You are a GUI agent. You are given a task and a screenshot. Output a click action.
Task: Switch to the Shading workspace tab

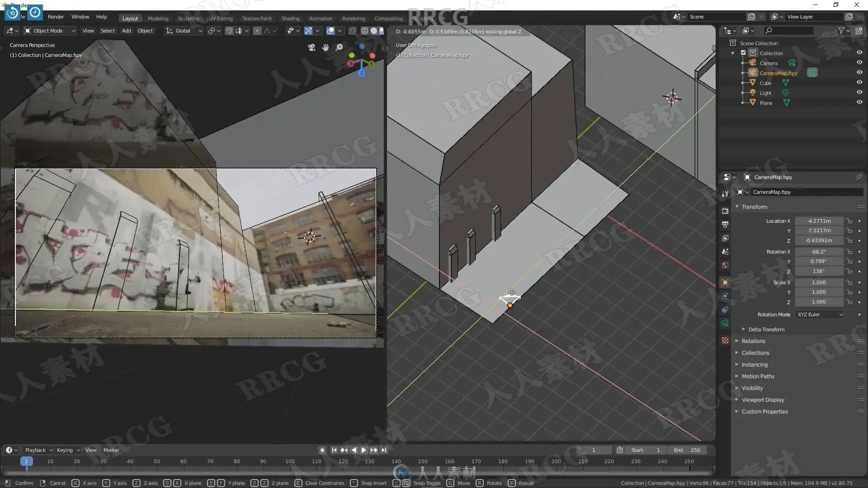[x=290, y=19]
